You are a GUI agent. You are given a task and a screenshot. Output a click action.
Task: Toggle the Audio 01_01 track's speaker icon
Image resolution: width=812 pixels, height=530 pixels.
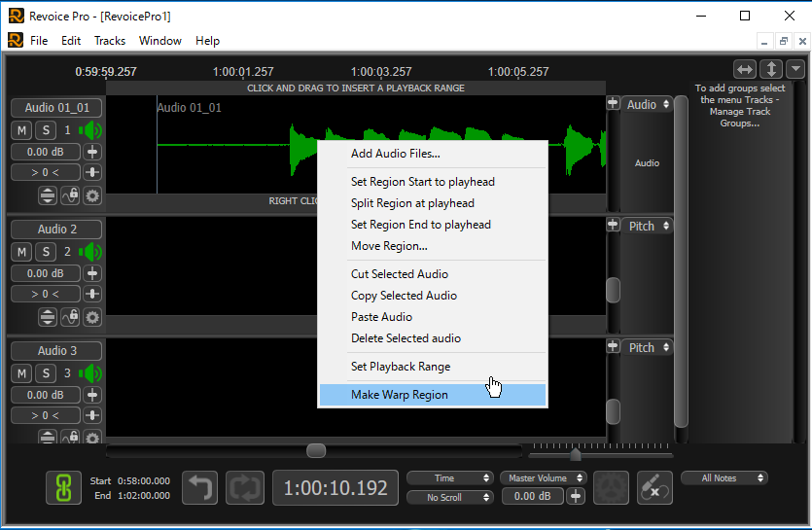(90, 130)
